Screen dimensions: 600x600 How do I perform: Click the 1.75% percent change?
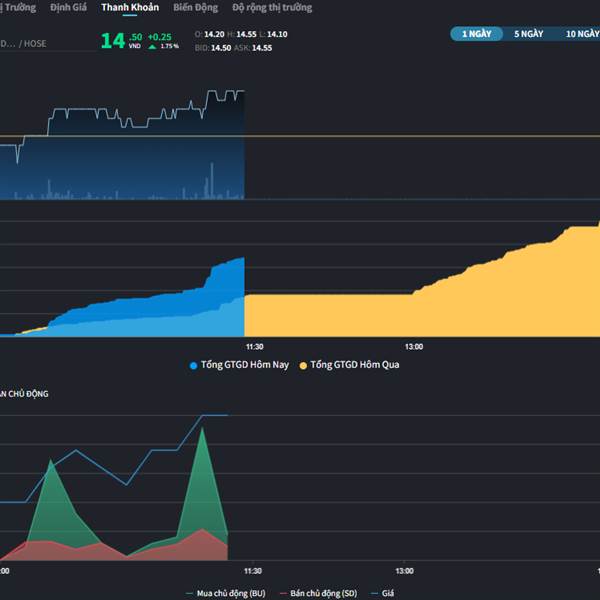click(170, 46)
